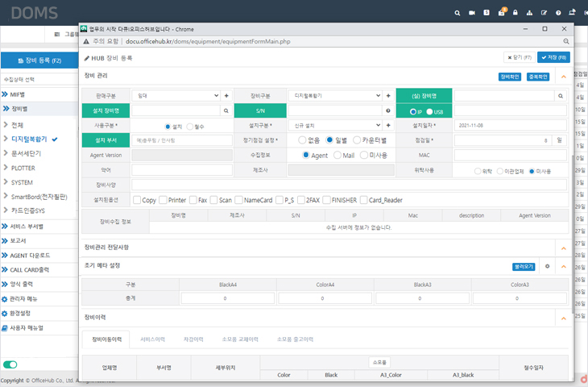The height and width of the screenshot is (387, 588).
Task: Collapse the 초기 메타 설정 section chevron
Action: (563, 267)
